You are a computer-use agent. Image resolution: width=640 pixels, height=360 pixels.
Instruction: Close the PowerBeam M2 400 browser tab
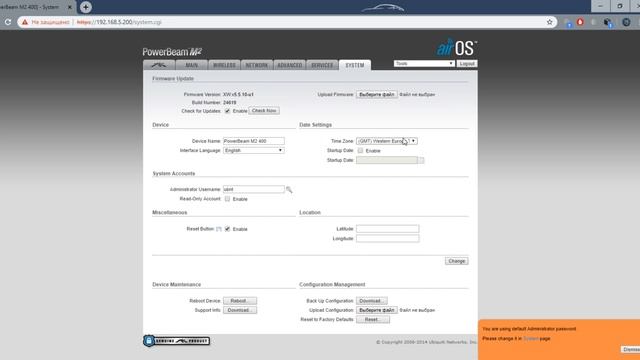(70, 7)
